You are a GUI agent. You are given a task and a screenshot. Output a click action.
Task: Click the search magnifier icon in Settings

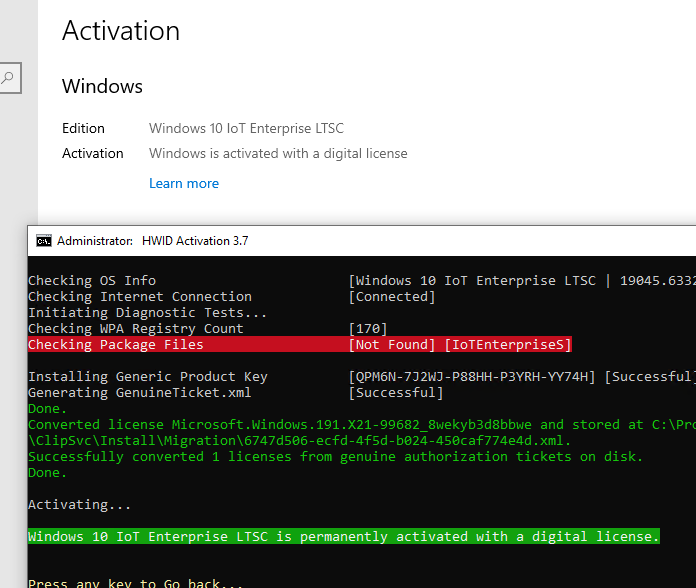click(8, 79)
